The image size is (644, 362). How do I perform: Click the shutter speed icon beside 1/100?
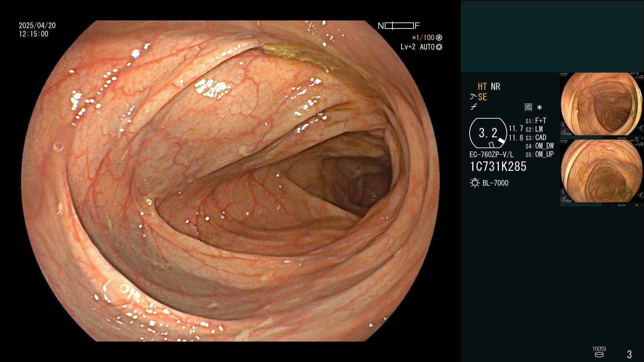pos(439,38)
